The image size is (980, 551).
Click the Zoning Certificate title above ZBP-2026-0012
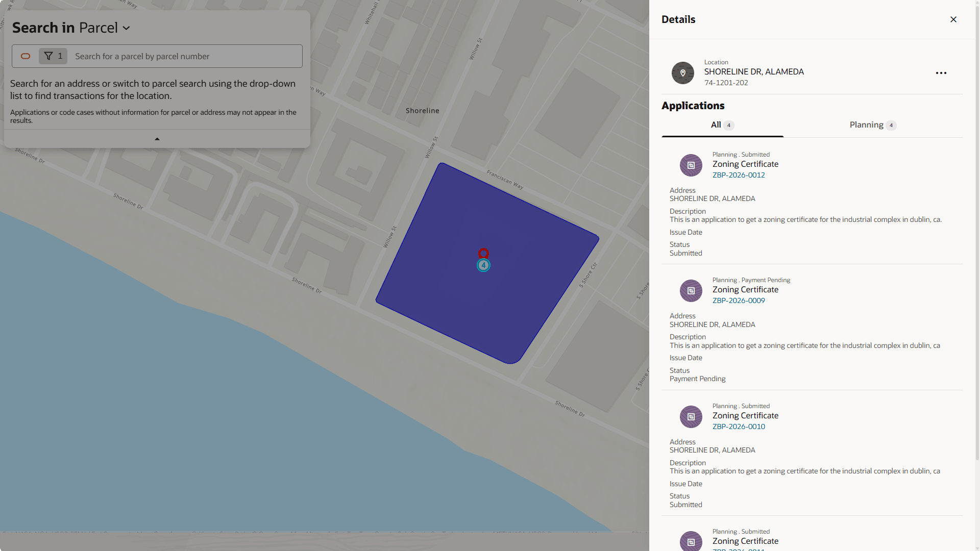(x=745, y=164)
